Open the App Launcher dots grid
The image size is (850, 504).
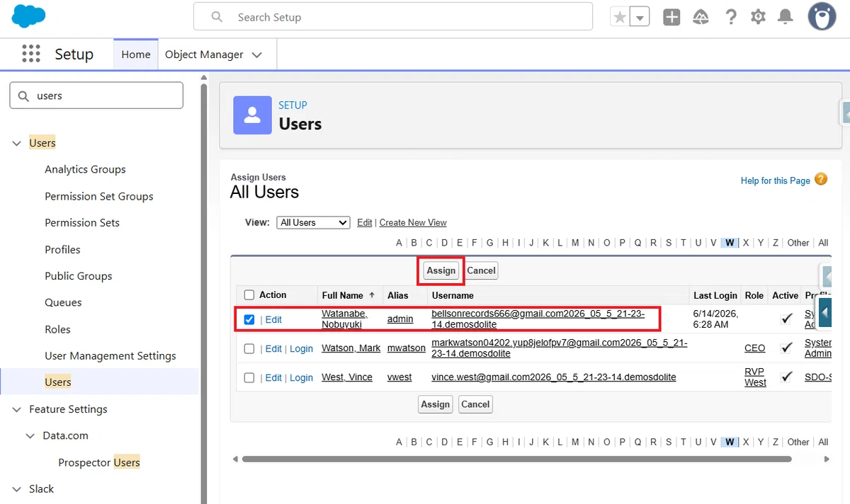point(30,55)
